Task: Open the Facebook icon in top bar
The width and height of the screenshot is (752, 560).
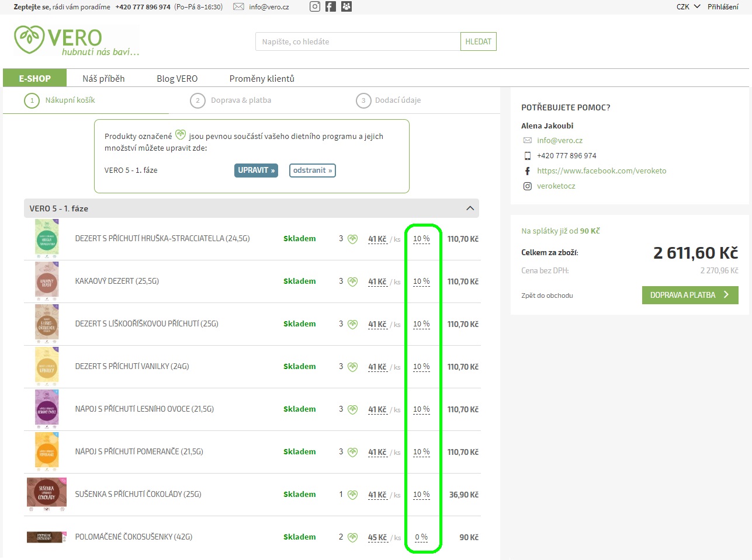Action: point(331,6)
